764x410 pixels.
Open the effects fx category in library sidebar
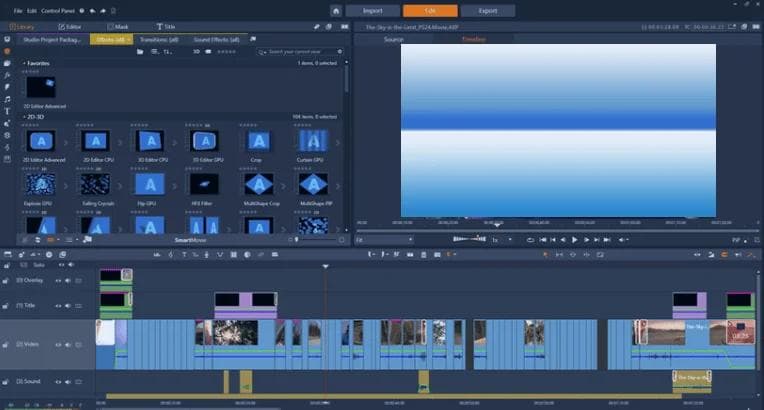7,75
